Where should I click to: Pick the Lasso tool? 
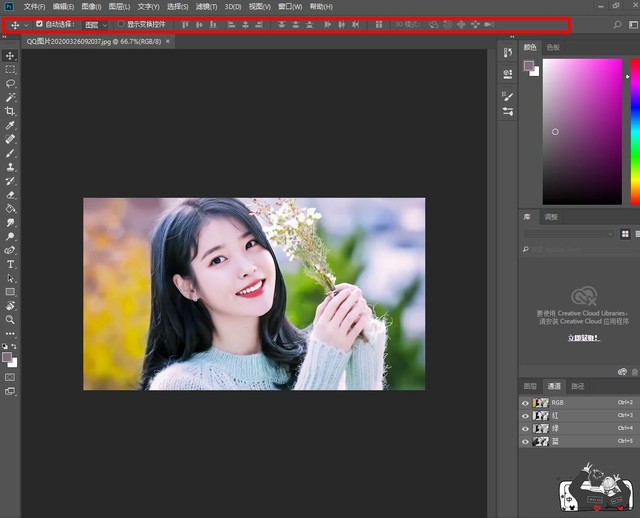(x=10, y=84)
